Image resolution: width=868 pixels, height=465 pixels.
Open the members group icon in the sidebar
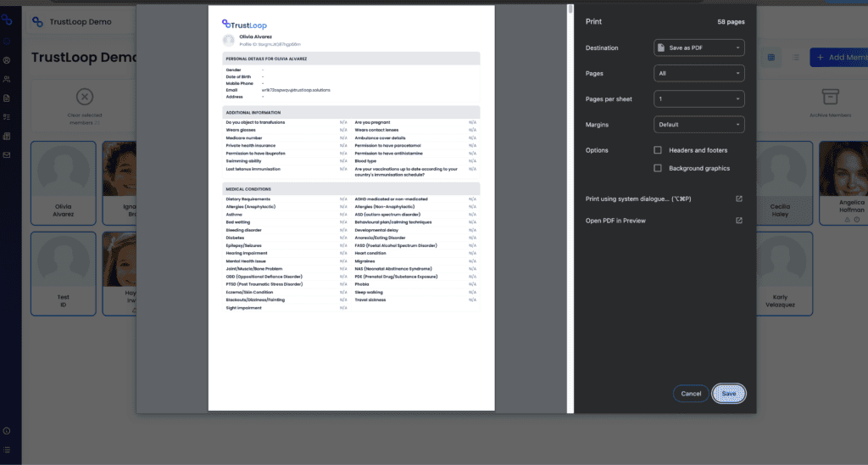click(7, 79)
